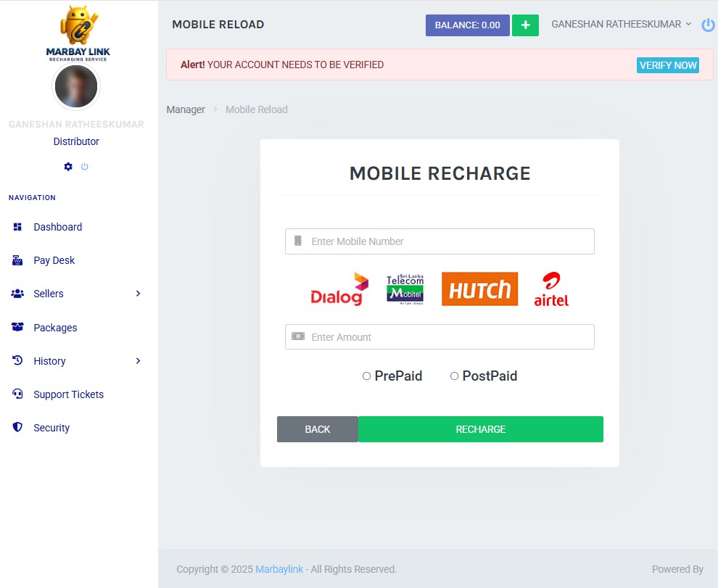Select the PrePaid radio option
Screen dimensions: 718x588
[367, 376]
